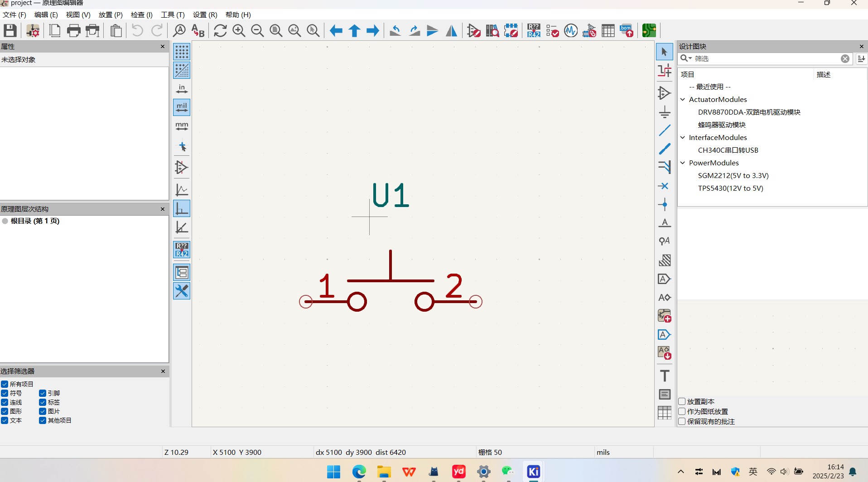Open the 工具 (T) menu
The width and height of the screenshot is (868, 482).
click(x=173, y=14)
